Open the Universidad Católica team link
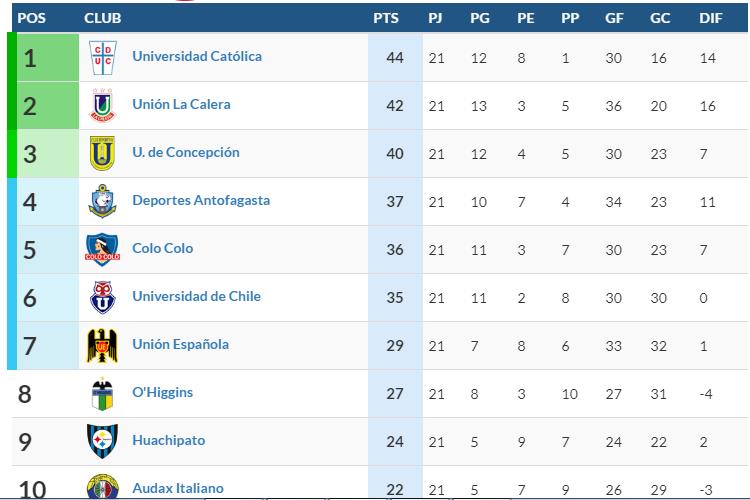750x500 pixels. [x=197, y=57]
